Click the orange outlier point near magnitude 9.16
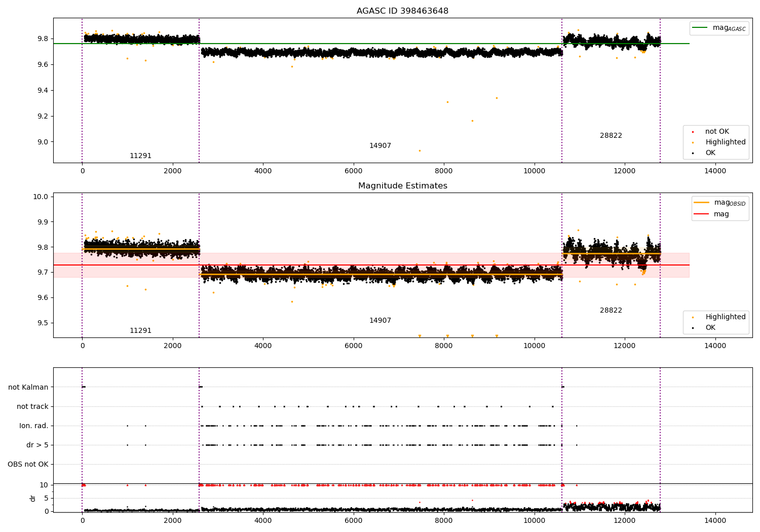Image resolution: width=760 pixels, height=532 pixels. click(472, 121)
